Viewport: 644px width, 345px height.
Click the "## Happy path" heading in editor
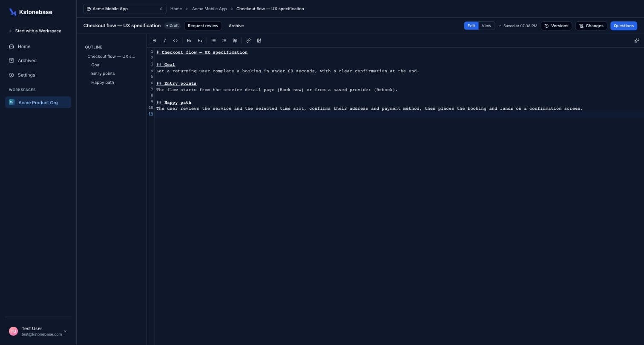(174, 103)
